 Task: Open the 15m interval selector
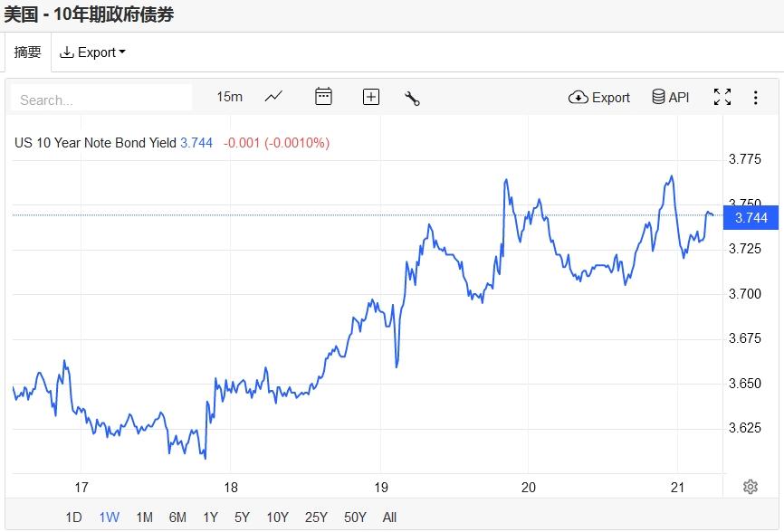tap(229, 97)
